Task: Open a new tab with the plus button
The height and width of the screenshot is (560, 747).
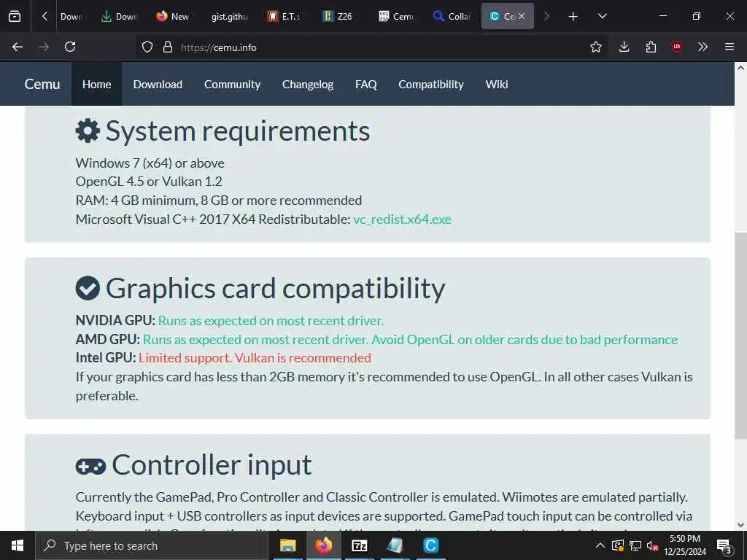Action: click(x=573, y=17)
